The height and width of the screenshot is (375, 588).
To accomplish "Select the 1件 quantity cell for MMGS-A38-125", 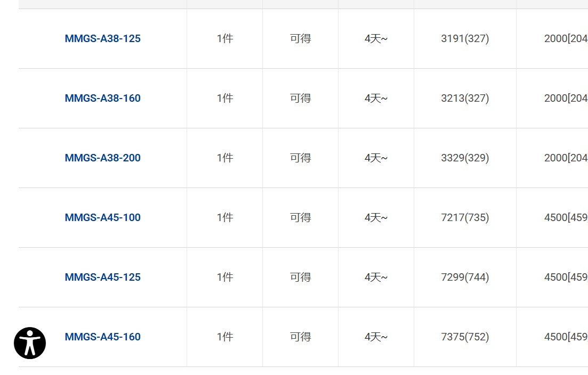I will pyautogui.click(x=225, y=38).
